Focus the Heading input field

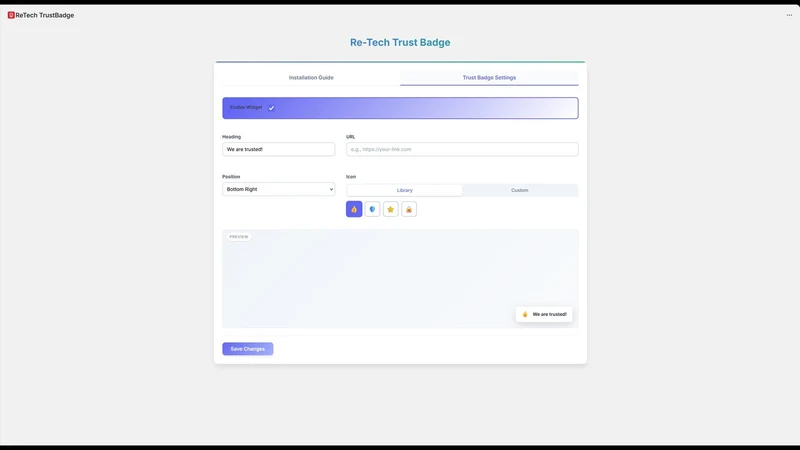coord(279,149)
